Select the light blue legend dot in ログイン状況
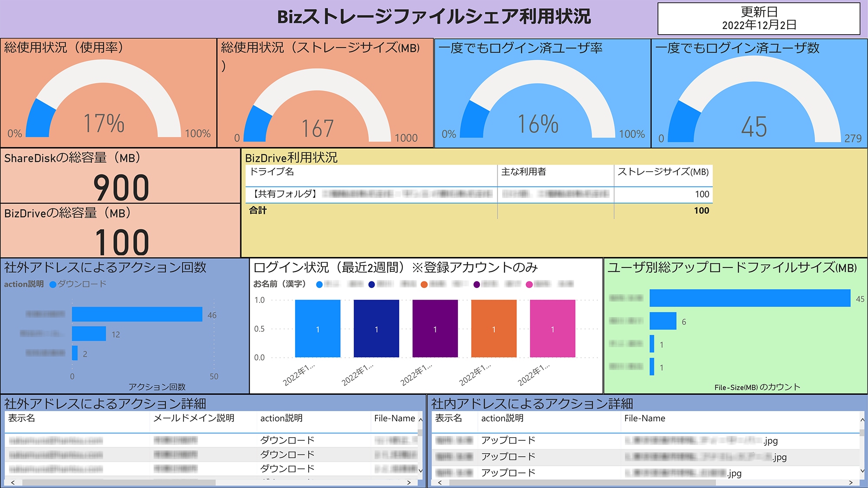Viewport: 868px width, 488px height. tap(319, 284)
